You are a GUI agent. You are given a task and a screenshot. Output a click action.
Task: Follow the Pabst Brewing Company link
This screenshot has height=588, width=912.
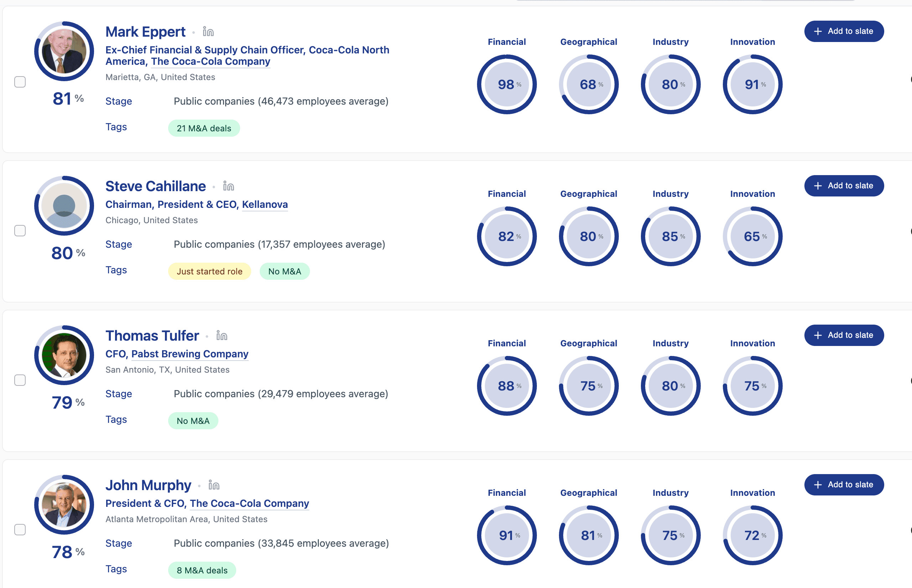[x=190, y=354]
